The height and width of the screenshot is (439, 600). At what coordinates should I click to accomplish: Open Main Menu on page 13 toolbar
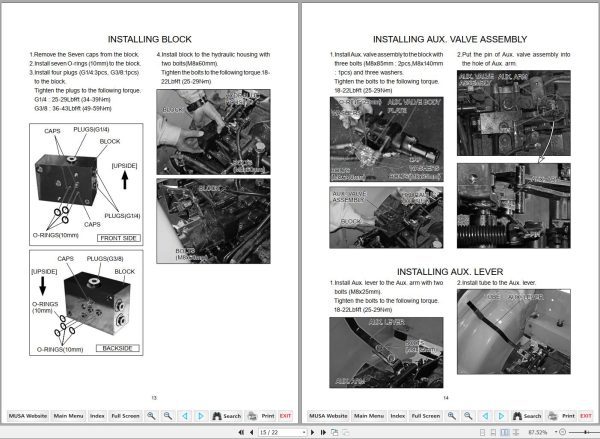[x=68, y=416]
